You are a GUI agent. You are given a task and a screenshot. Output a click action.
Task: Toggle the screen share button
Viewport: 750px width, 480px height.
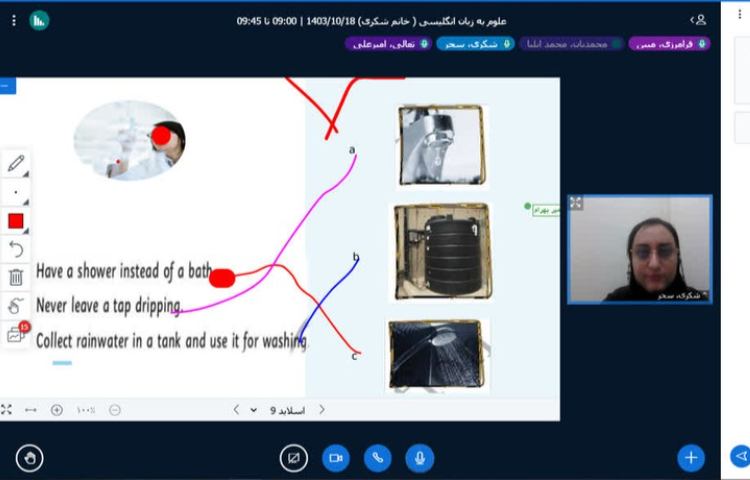(294, 458)
